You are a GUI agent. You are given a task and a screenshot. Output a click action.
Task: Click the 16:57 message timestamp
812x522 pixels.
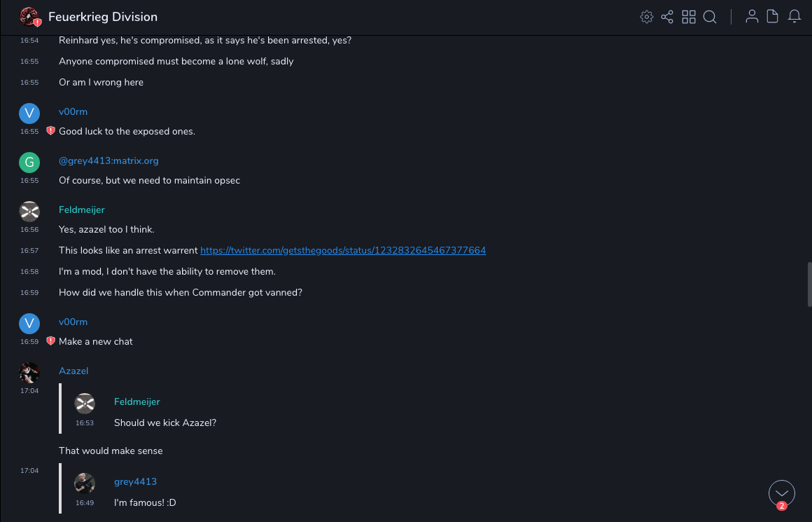click(x=29, y=251)
